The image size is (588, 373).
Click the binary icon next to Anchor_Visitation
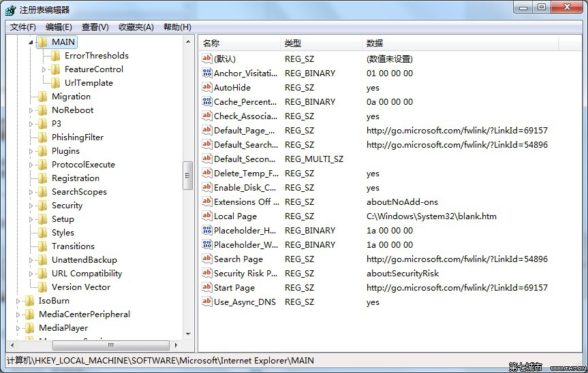pos(207,73)
